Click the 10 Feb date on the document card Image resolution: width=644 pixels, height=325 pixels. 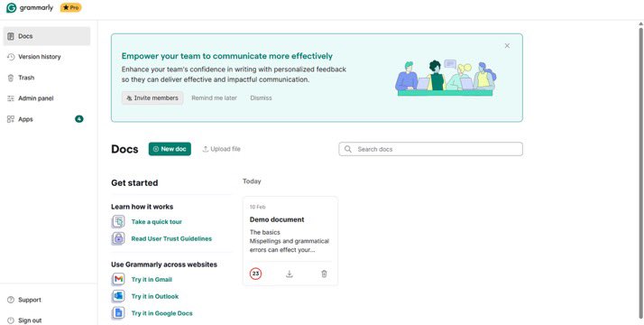click(258, 207)
